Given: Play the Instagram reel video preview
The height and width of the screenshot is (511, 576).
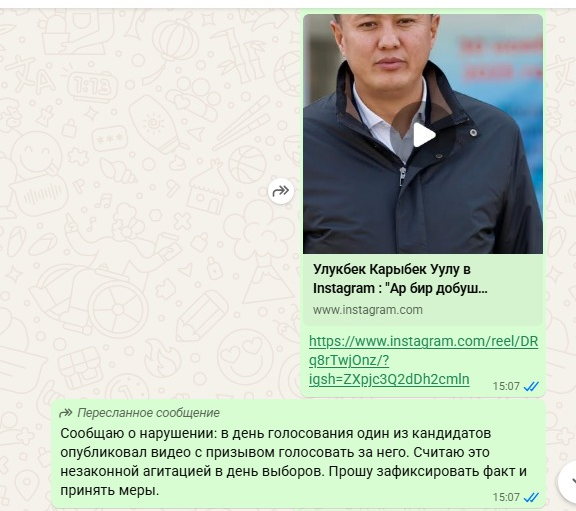Looking at the screenshot, I should (423, 135).
